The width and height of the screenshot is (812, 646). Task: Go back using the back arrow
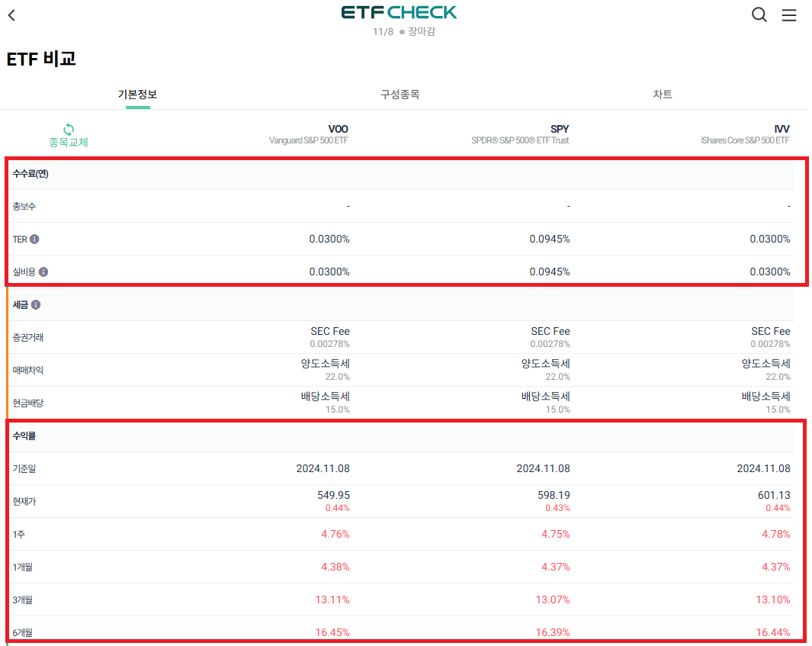12,15
